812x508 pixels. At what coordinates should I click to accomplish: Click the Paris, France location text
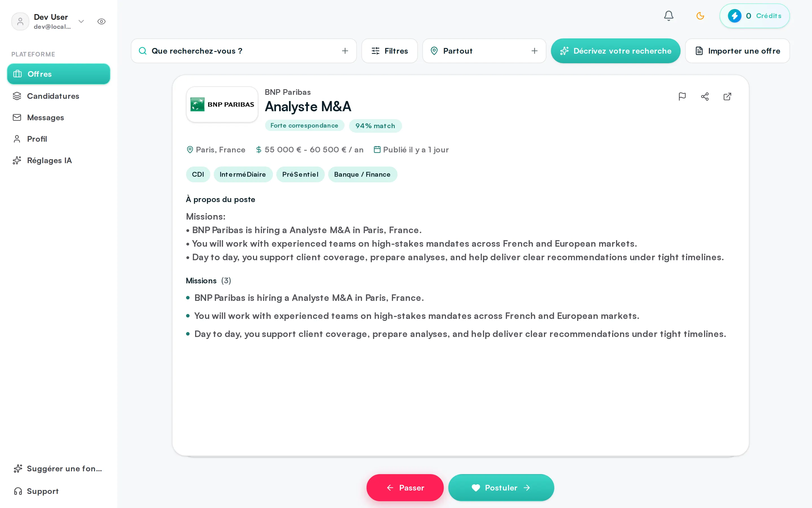220,150
